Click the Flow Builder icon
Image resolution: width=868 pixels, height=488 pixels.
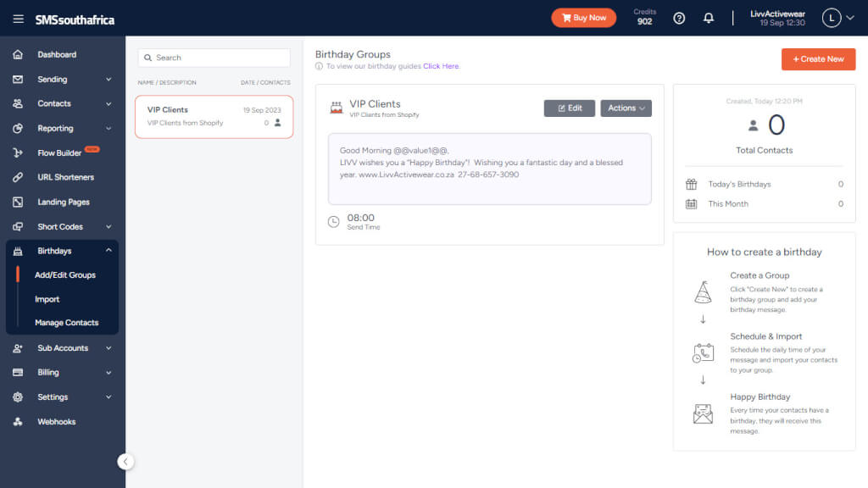18,153
